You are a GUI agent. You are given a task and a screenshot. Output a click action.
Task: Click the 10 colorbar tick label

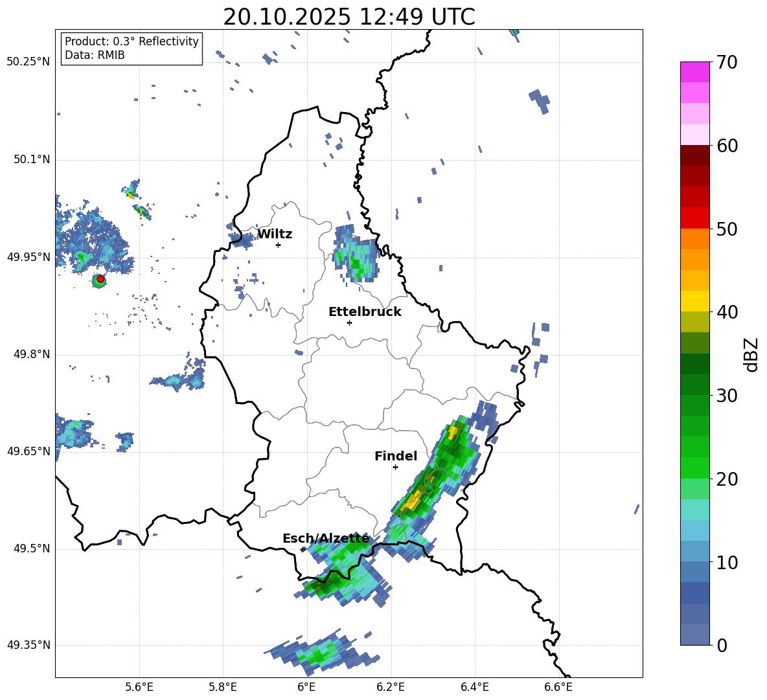tap(726, 562)
